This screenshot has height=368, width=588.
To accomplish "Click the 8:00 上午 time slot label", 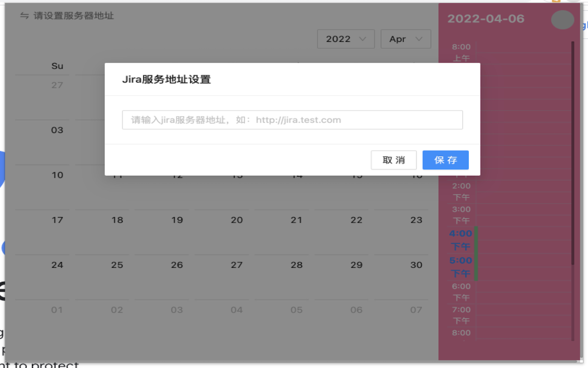I will 461,52.
